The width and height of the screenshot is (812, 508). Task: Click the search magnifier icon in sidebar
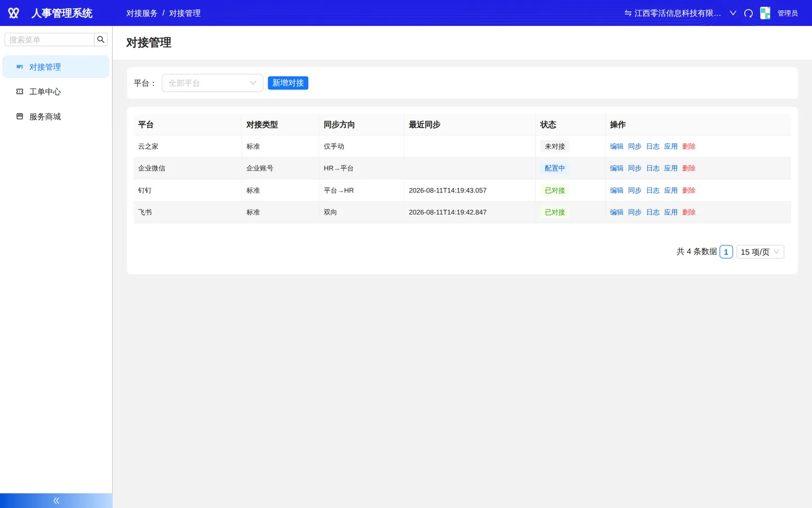pos(101,40)
